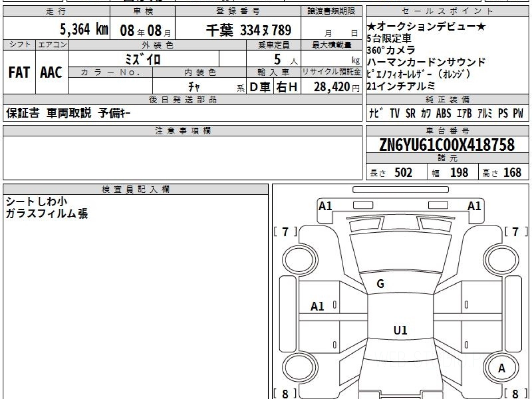The image size is (532, 399).
Task: Click PW in genuine equipment
Action: pos(518,113)
